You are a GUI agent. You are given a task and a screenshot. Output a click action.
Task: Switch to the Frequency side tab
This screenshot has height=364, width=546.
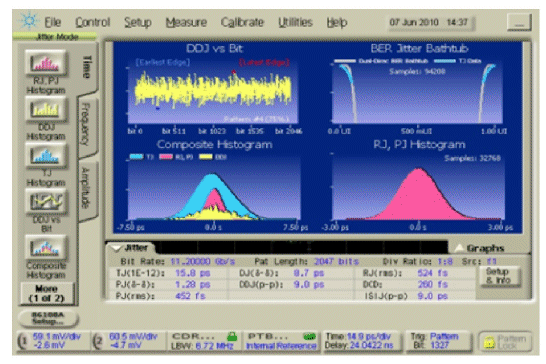(x=86, y=124)
